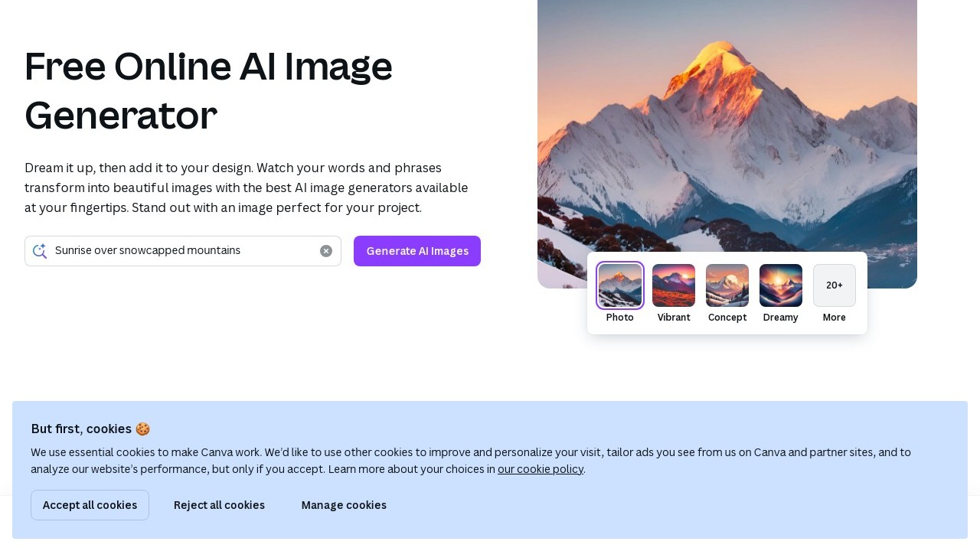This screenshot has width=980, height=551.
Task: Reject all cookies
Action: point(219,505)
